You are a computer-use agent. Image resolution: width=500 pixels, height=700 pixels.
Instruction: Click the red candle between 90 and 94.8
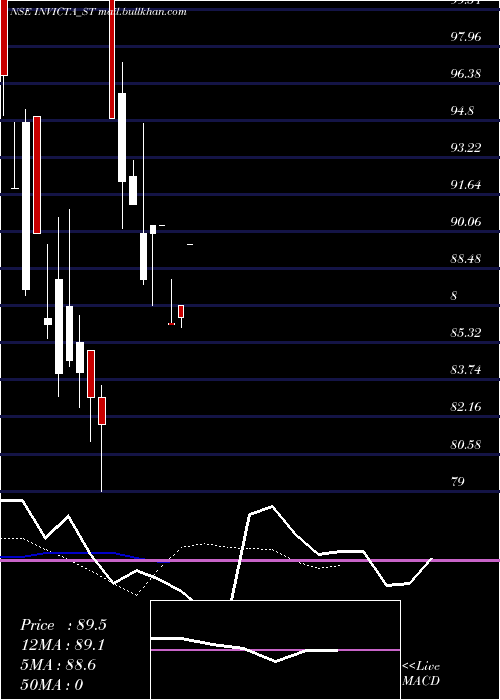click(x=37, y=175)
